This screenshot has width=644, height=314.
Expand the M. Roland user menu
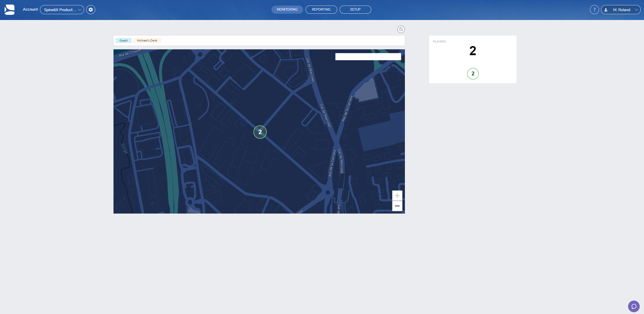pos(620,10)
